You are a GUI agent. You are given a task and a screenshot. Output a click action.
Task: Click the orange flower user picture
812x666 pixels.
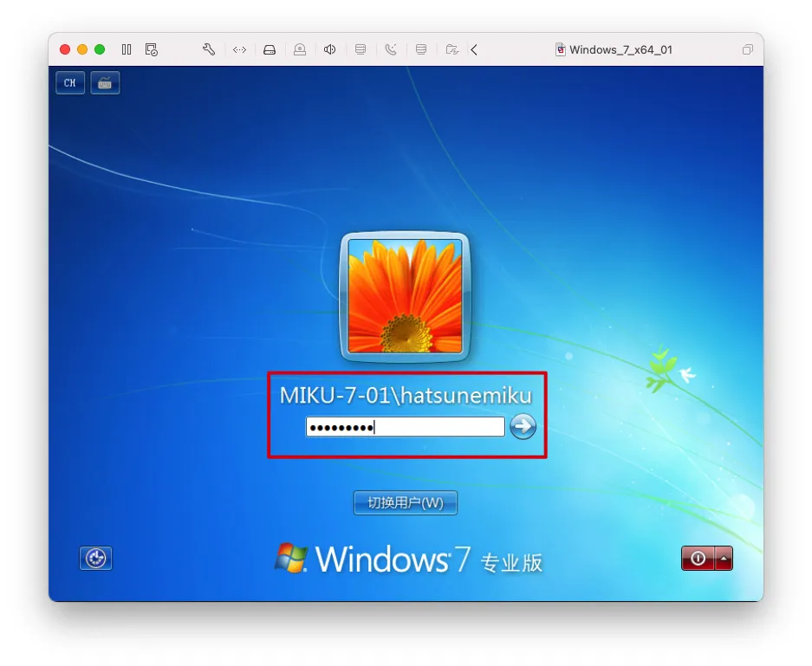[x=405, y=296]
